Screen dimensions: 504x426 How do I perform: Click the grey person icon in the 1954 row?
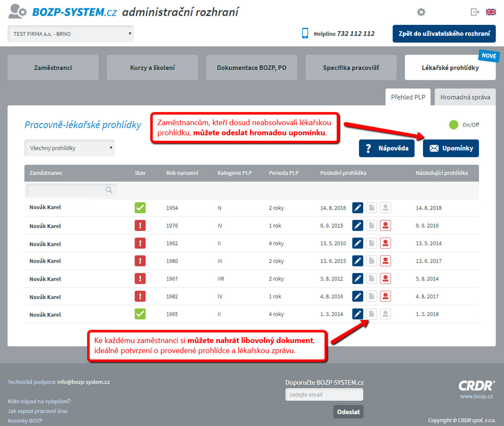click(386, 208)
